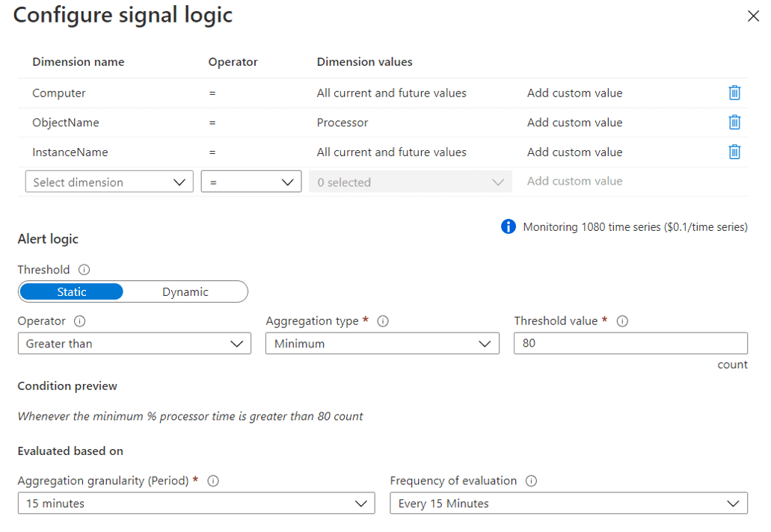Delete the Computer dimension row
The image size is (771, 532).
point(734,93)
